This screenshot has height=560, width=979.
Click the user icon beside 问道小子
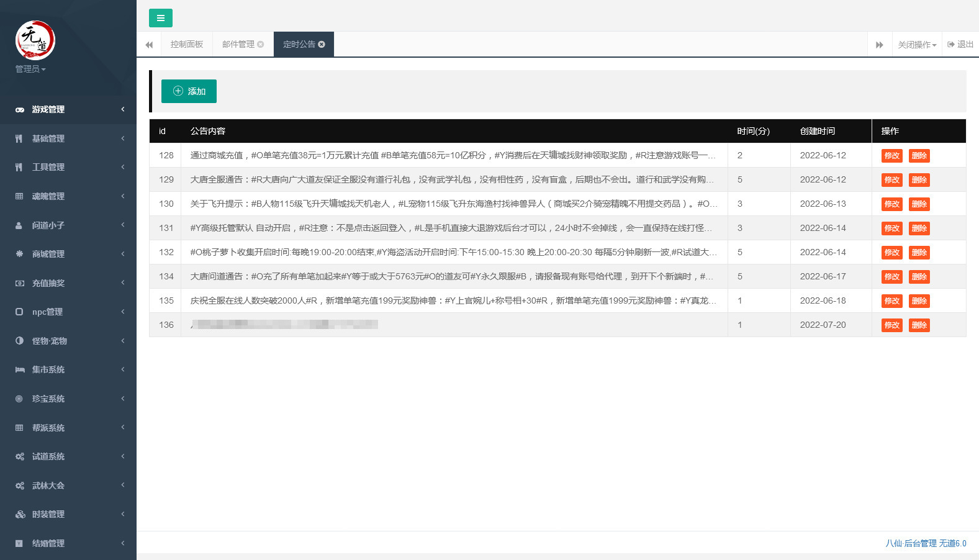tap(19, 225)
